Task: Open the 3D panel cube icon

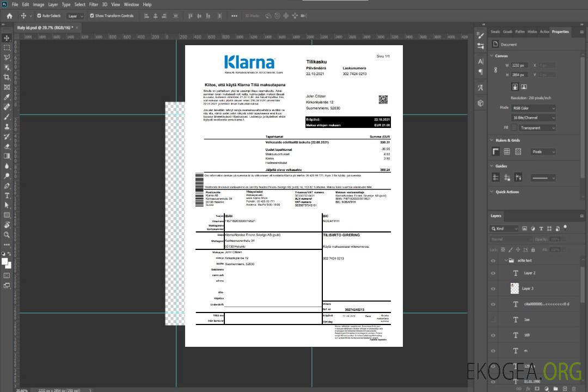Action: (x=481, y=103)
